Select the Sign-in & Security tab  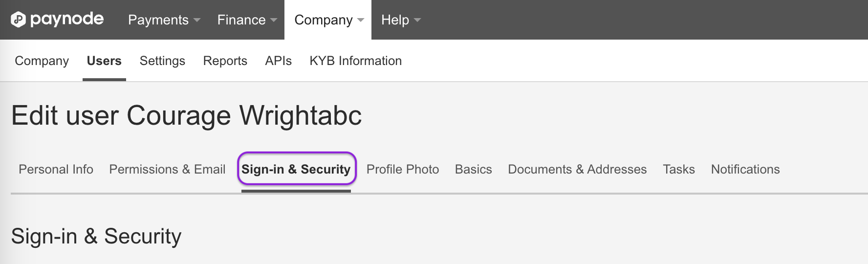[x=296, y=169]
